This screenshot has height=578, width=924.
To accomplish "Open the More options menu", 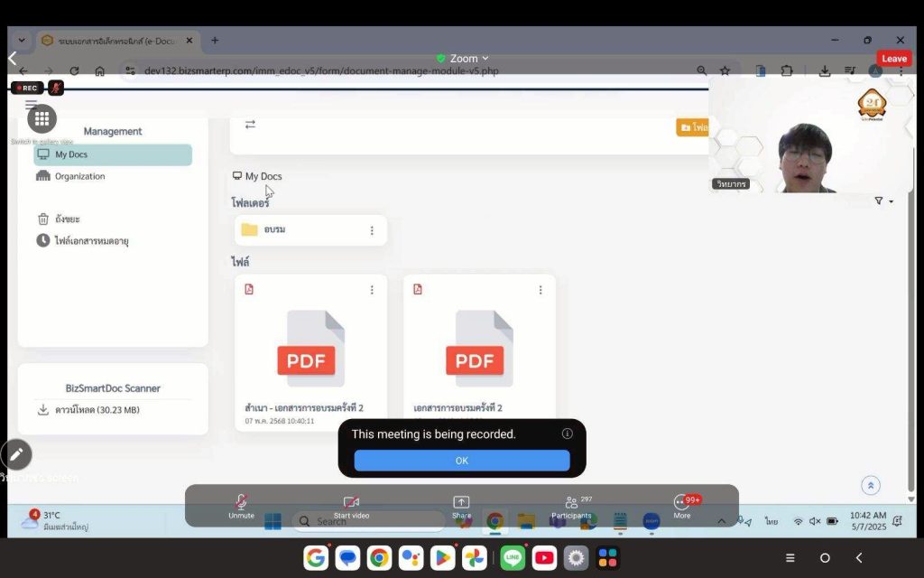I will tap(682, 505).
